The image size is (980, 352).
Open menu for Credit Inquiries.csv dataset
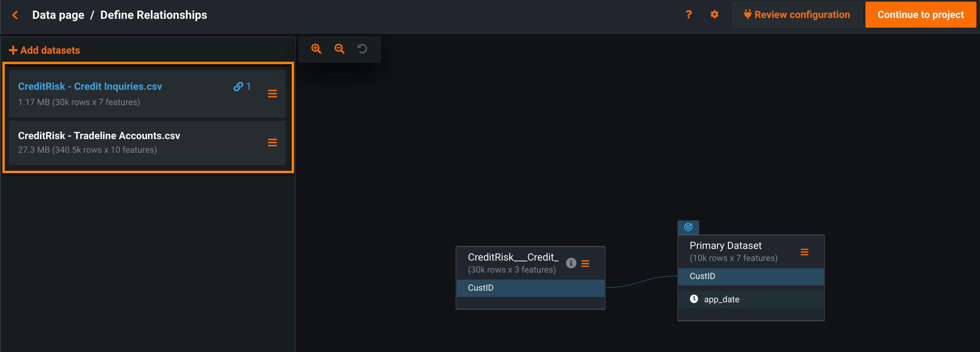pyautogui.click(x=272, y=94)
